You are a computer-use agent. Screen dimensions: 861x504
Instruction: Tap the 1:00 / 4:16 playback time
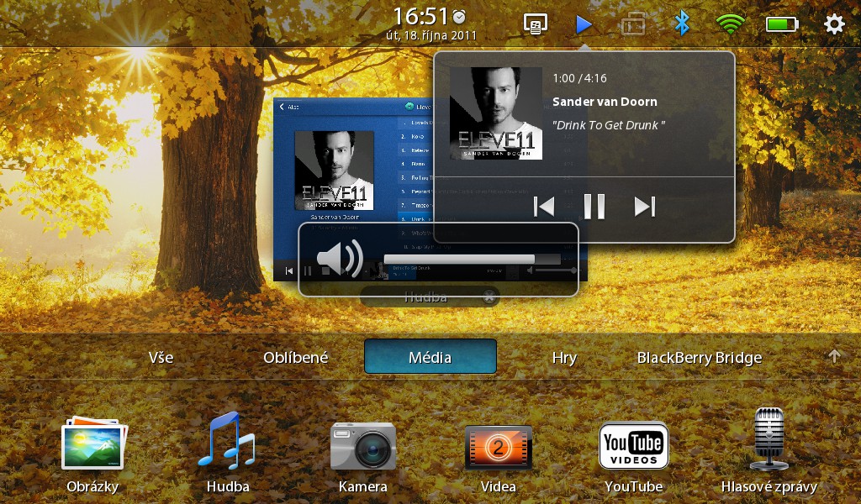point(579,78)
